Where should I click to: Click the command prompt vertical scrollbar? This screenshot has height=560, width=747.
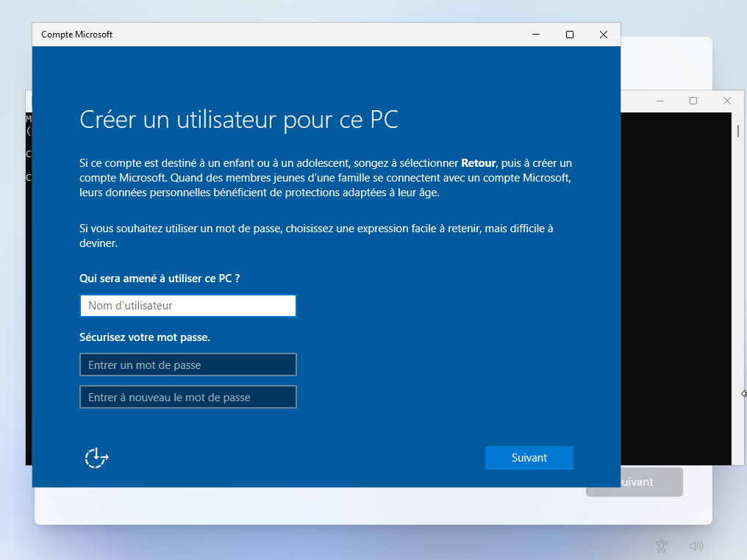pyautogui.click(x=737, y=294)
